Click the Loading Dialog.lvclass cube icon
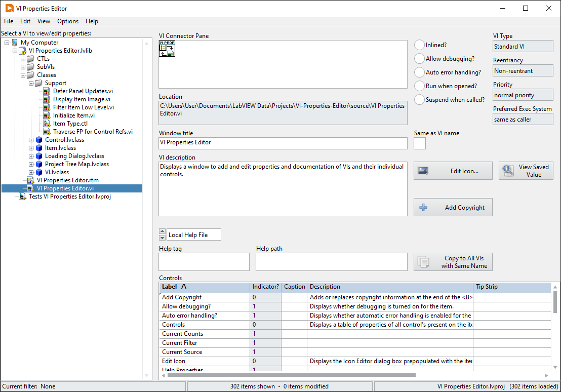 [39, 156]
